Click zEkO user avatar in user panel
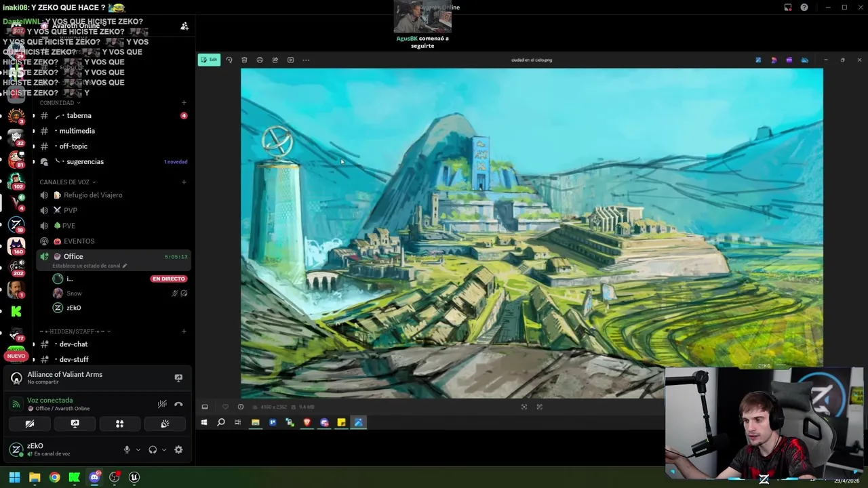Viewport: 868px width, 488px height. point(16,449)
